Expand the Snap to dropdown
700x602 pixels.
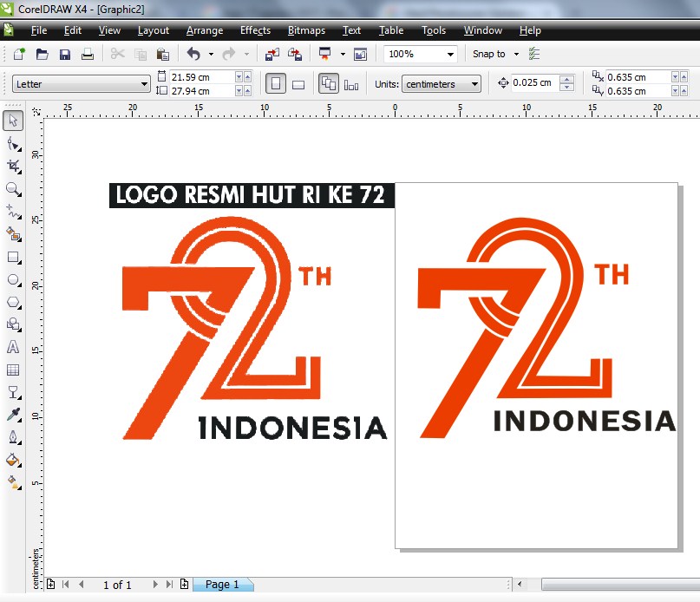click(516, 54)
